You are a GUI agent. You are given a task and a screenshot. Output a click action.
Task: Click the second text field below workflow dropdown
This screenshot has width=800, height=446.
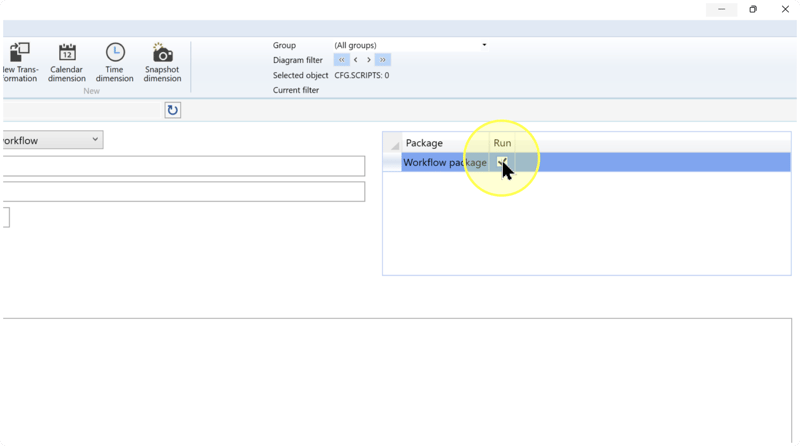pos(184,191)
